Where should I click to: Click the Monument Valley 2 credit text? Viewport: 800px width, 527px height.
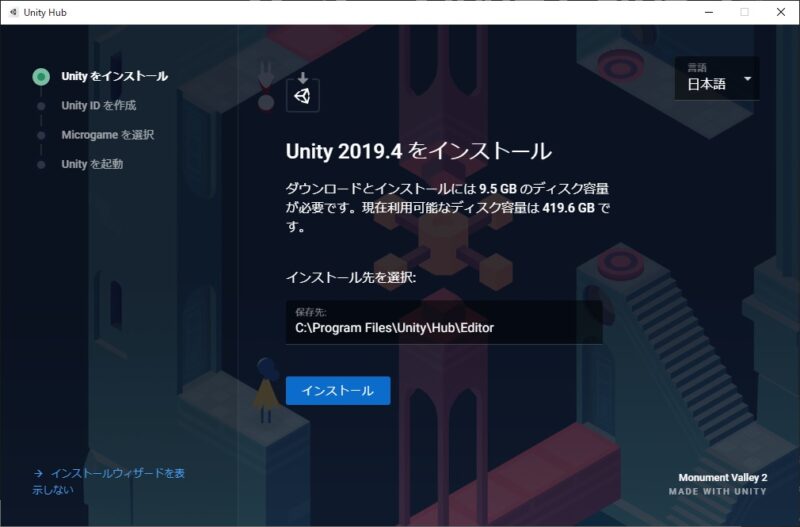[x=722, y=478]
